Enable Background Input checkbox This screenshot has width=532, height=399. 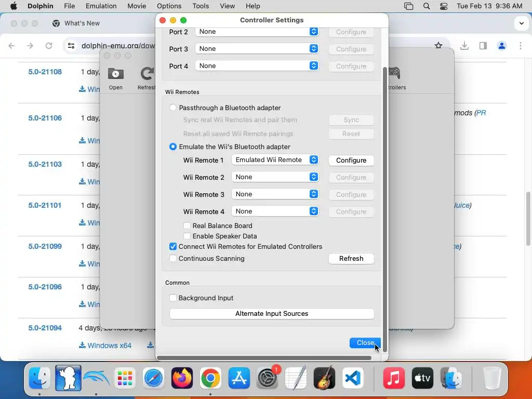[x=173, y=298]
